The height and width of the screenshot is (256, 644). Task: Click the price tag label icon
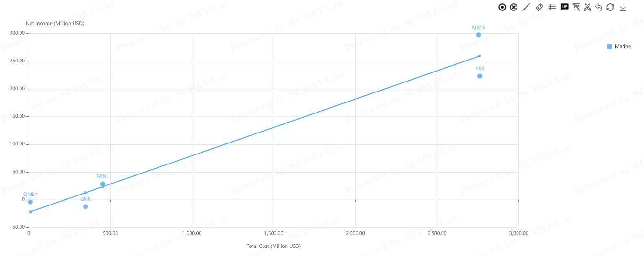click(x=539, y=7)
